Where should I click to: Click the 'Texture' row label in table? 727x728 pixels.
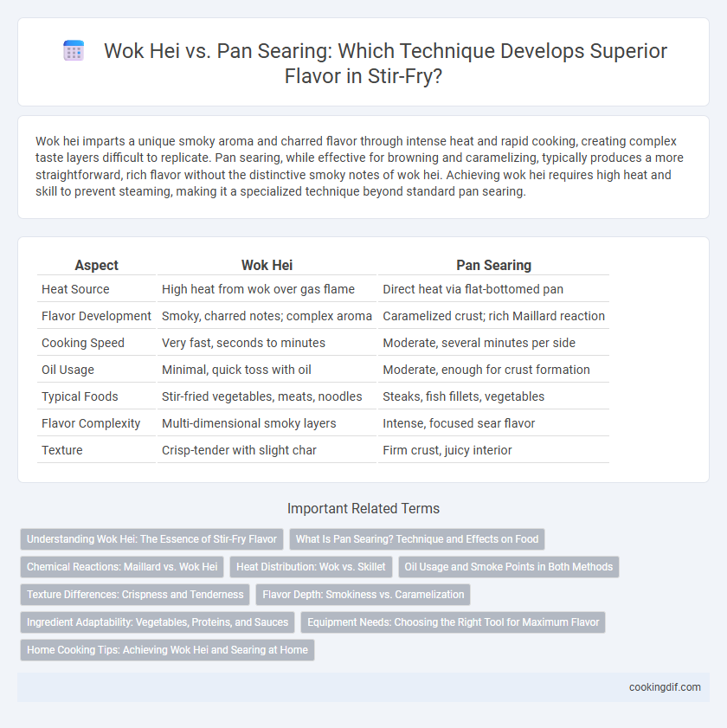(61, 450)
